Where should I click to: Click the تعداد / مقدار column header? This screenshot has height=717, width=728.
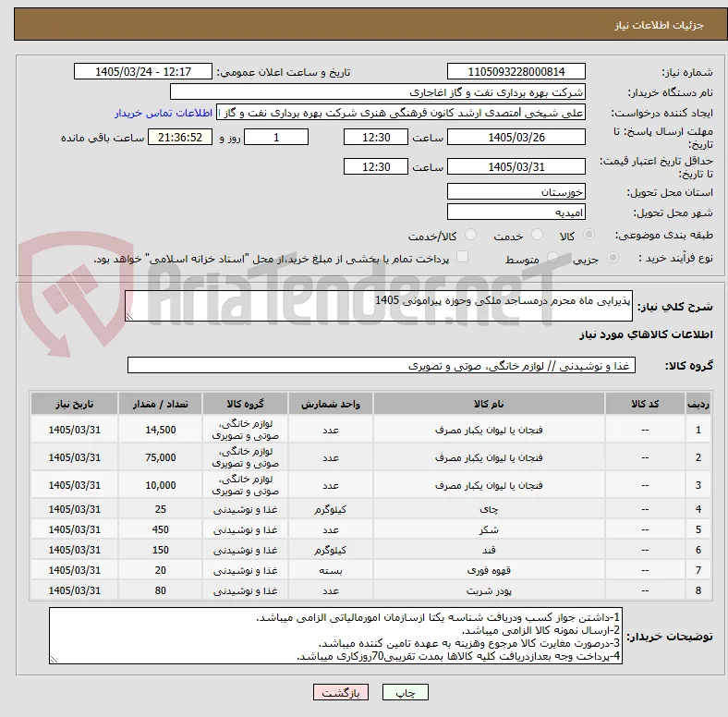pos(160,404)
